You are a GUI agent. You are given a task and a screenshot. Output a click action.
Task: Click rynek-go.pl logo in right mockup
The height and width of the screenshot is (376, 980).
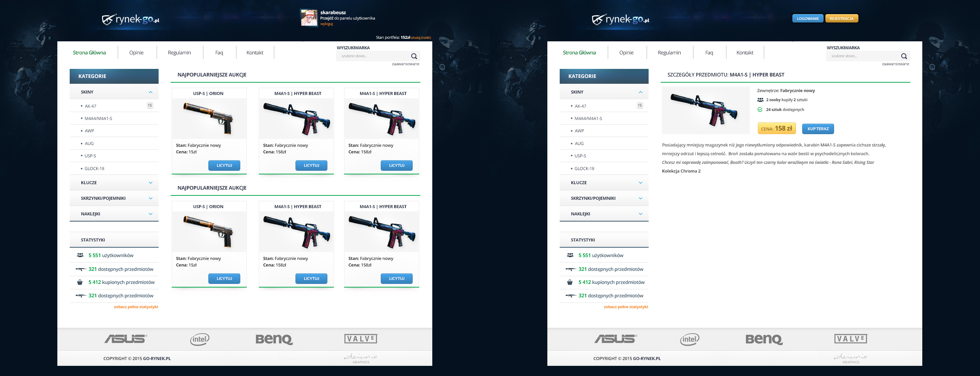point(621,19)
